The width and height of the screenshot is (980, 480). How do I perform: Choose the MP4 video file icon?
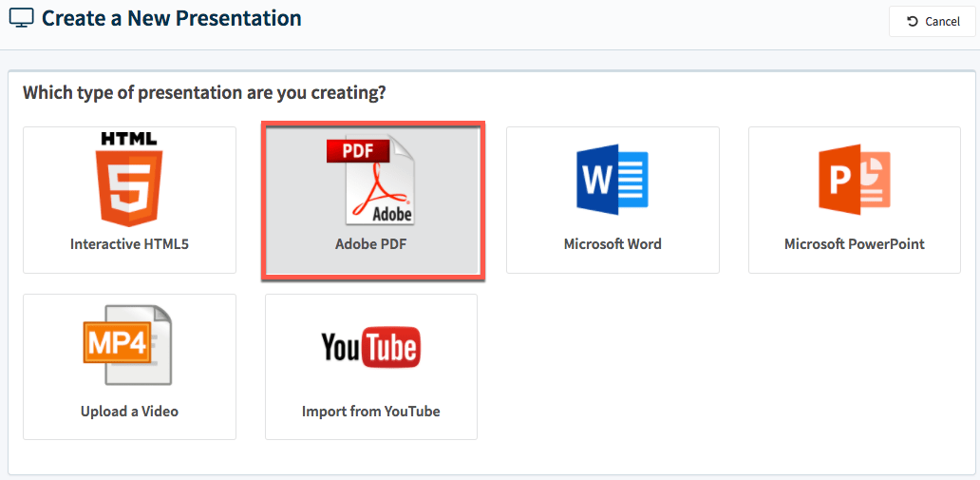click(127, 345)
